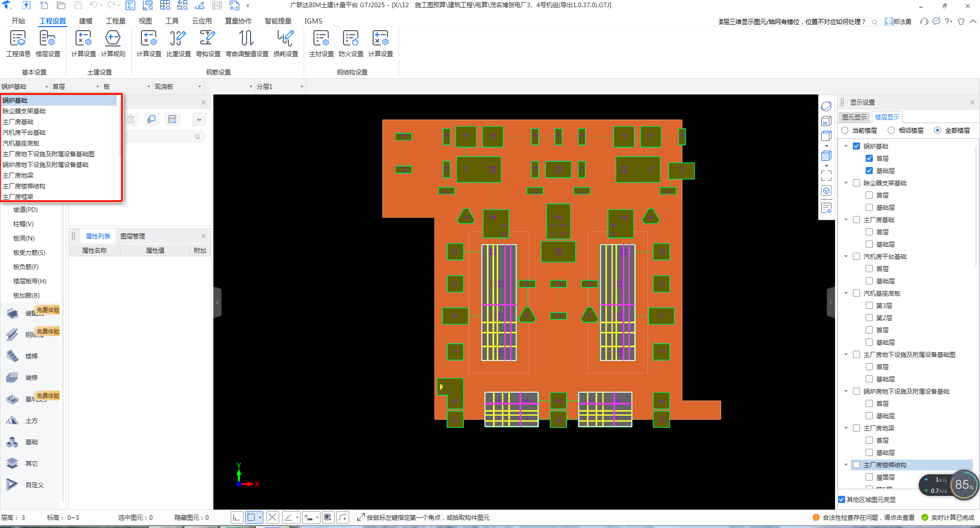The height and width of the screenshot is (528, 980).
Task: Open the 板 component type dropdown
Action: [x=127, y=86]
